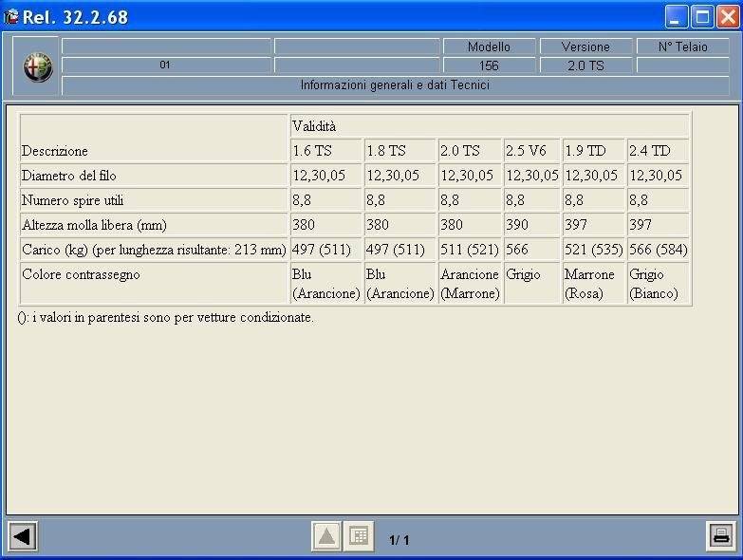
Task: Click the version value 2.0 TS
Action: [585, 65]
